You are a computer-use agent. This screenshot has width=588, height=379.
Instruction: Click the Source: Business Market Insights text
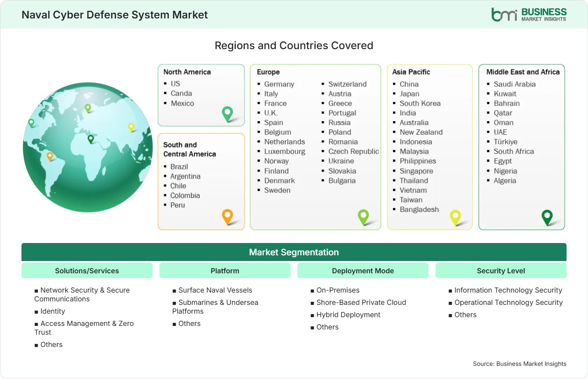(520, 364)
